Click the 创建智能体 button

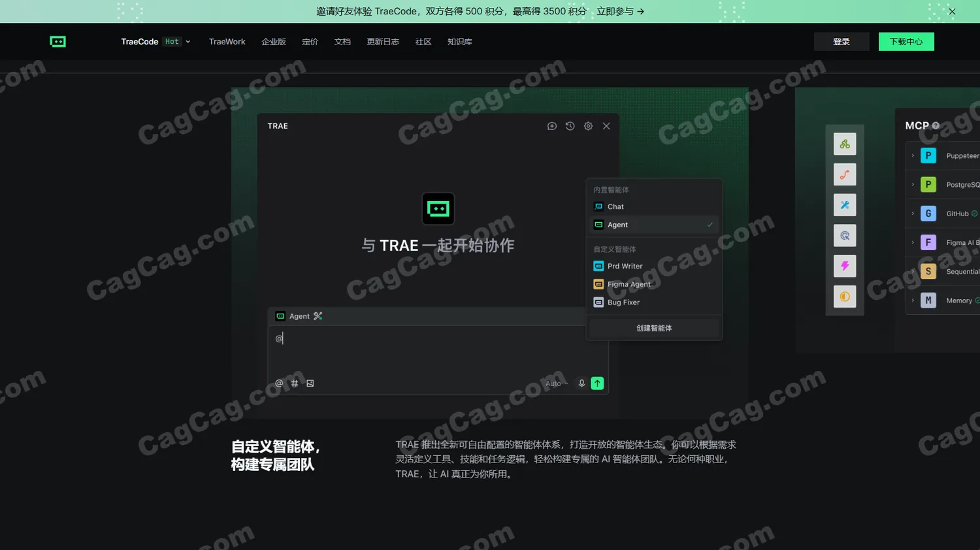[x=654, y=328]
